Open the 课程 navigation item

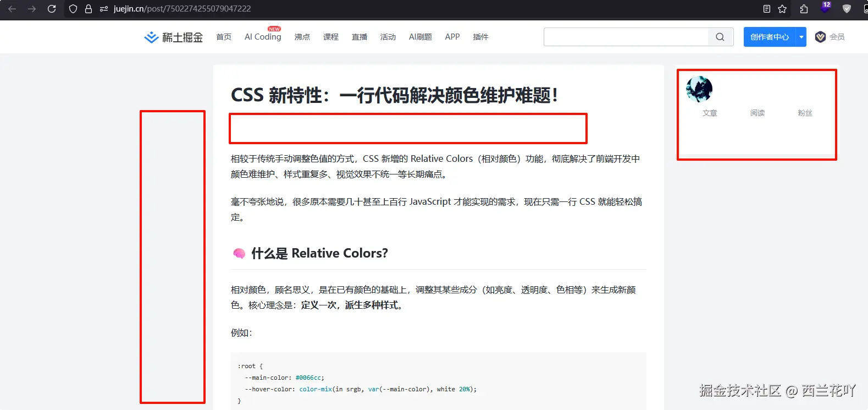click(x=331, y=37)
